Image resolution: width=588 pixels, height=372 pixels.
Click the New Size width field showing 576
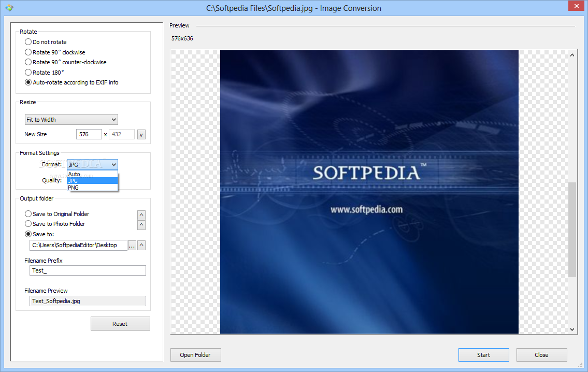pos(89,134)
